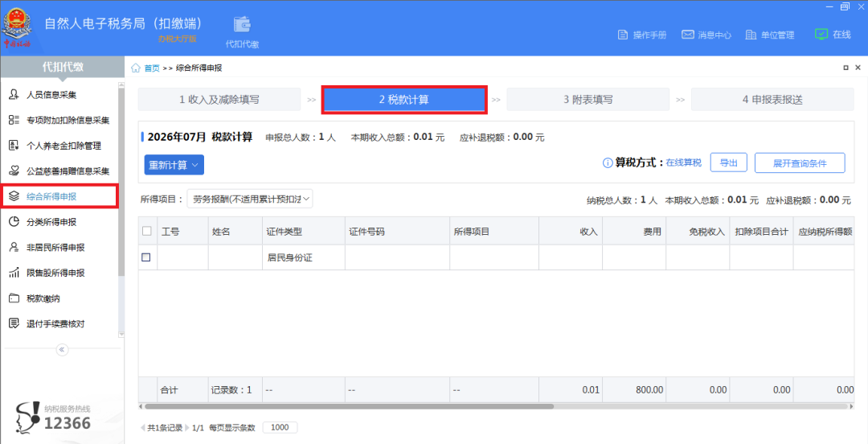Click the 人员信息采集 person icon
The width and height of the screenshot is (868, 444).
[x=14, y=95]
